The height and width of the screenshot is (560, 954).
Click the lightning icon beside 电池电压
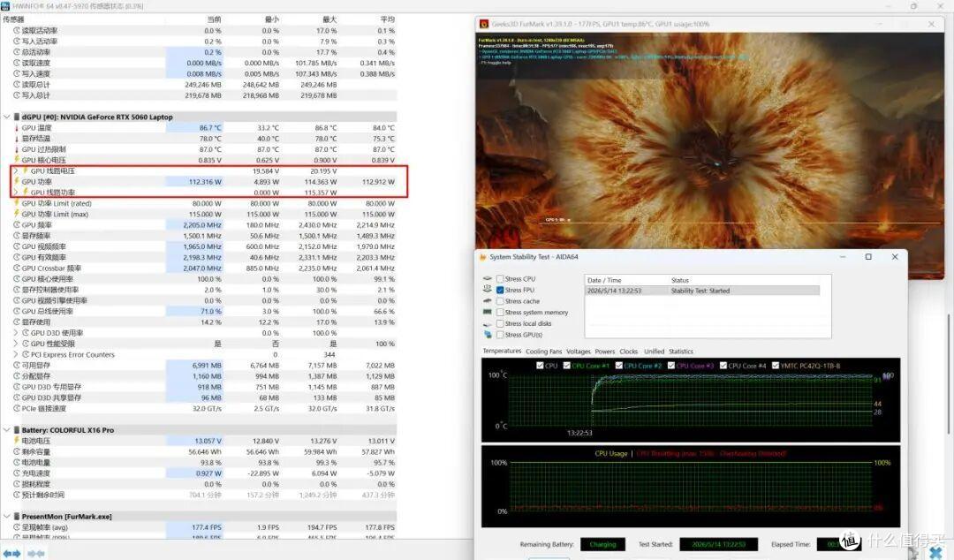tap(17, 441)
